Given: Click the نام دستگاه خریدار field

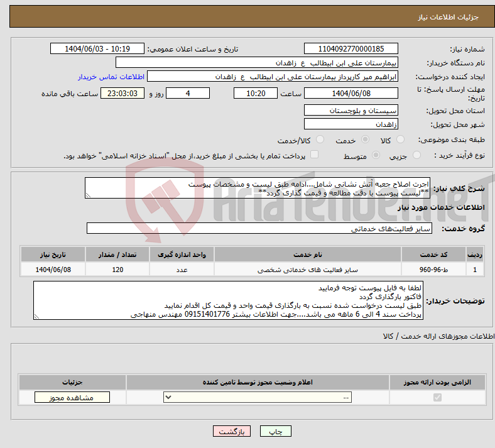Looking at the screenshot, I should (x=257, y=62).
